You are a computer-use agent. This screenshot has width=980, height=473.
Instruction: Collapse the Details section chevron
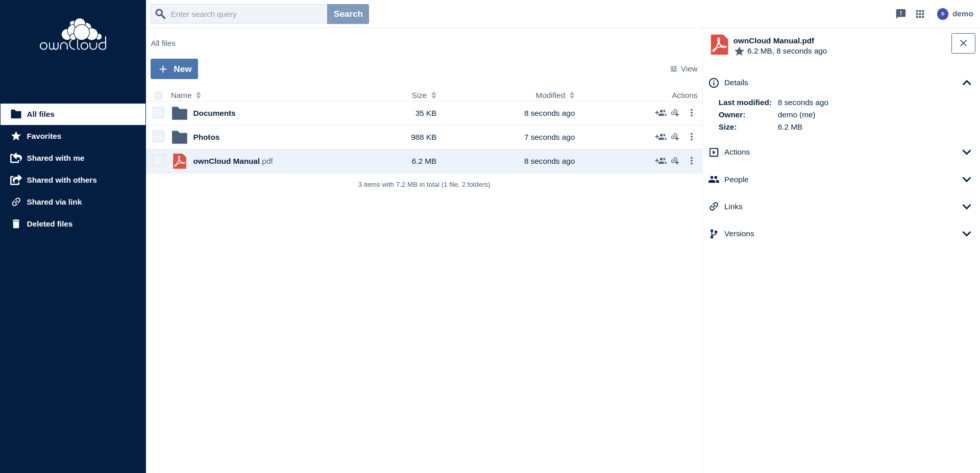(966, 82)
